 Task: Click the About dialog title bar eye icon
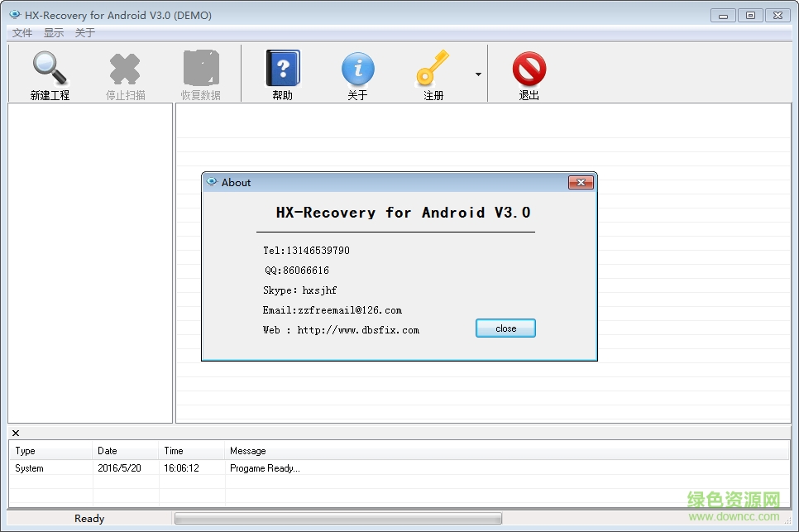pos(212,181)
